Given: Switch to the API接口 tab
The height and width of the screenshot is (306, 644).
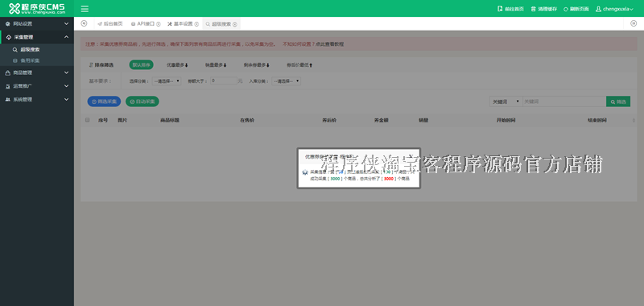Looking at the screenshot, I should coord(143,24).
